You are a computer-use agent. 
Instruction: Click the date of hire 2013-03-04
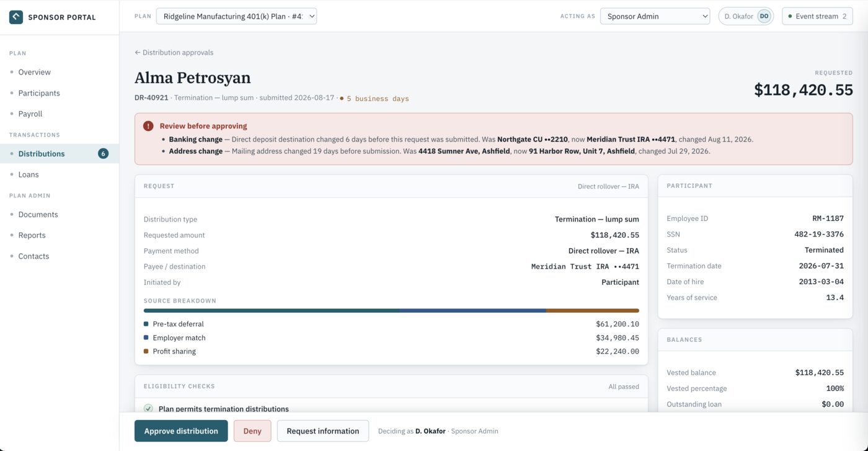821,282
